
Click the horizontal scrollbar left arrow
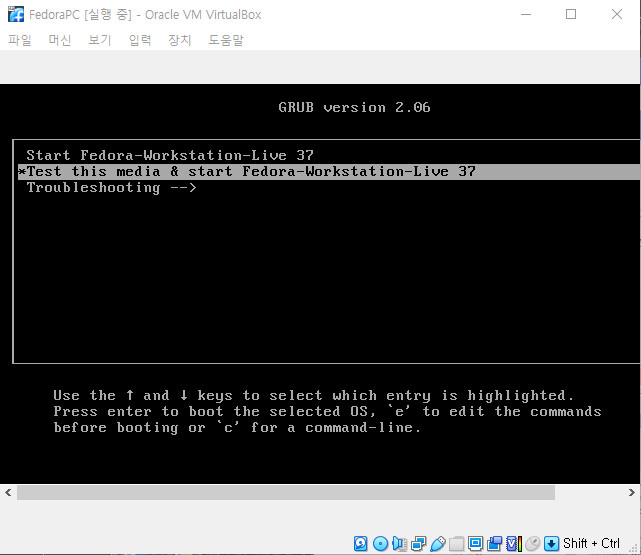(x=8, y=493)
